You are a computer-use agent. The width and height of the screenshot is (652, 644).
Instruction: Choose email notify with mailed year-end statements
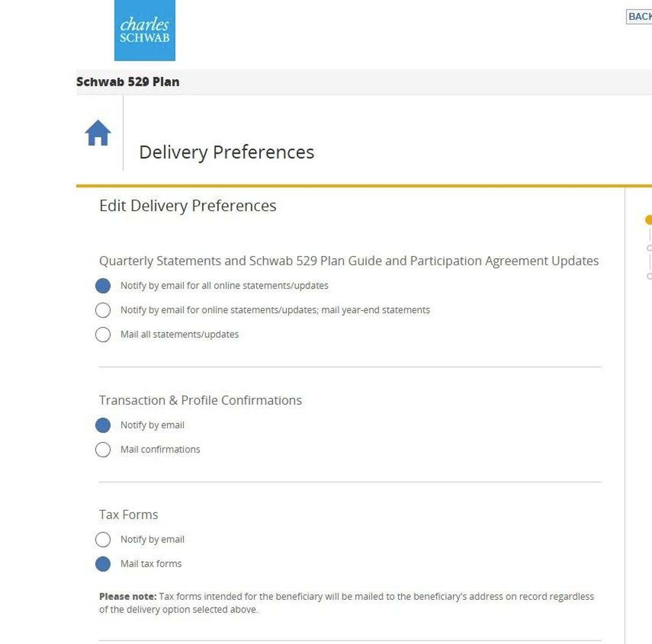tap(103, 310)
